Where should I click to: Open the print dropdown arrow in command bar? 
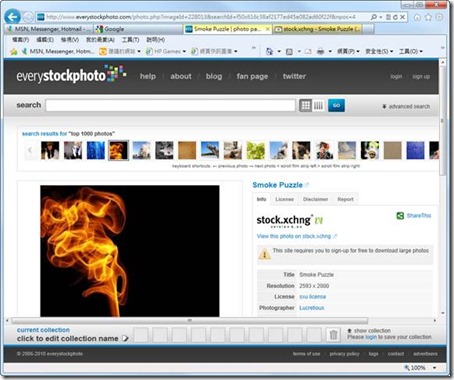pyautogui.click(x=330, y=51)
